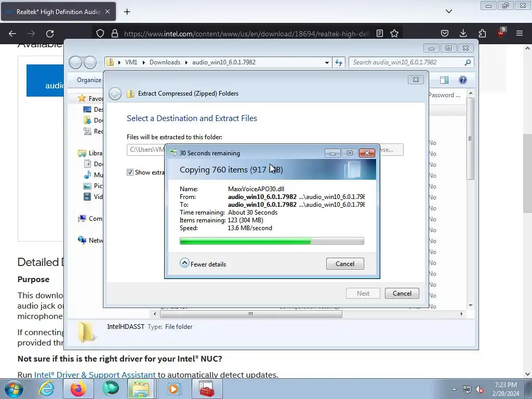Switch to Windows Explorer taskbar button
The image size is (532, 399).
click(141, 389)
